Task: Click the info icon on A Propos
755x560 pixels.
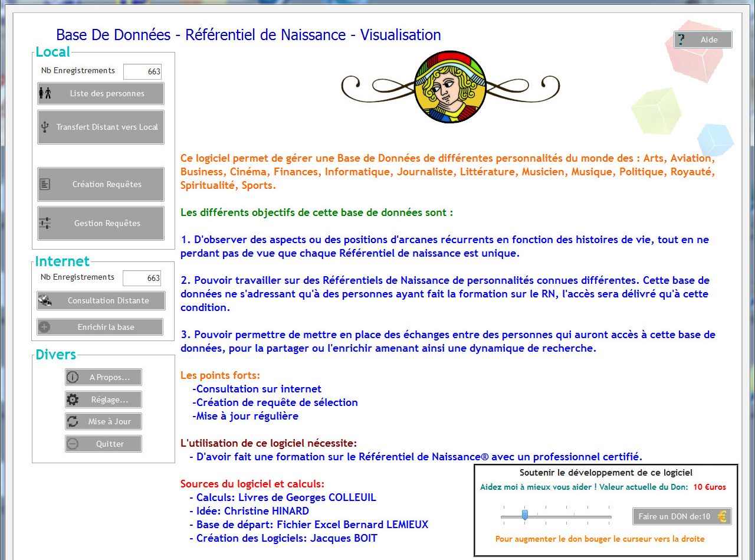Action: 73,377
